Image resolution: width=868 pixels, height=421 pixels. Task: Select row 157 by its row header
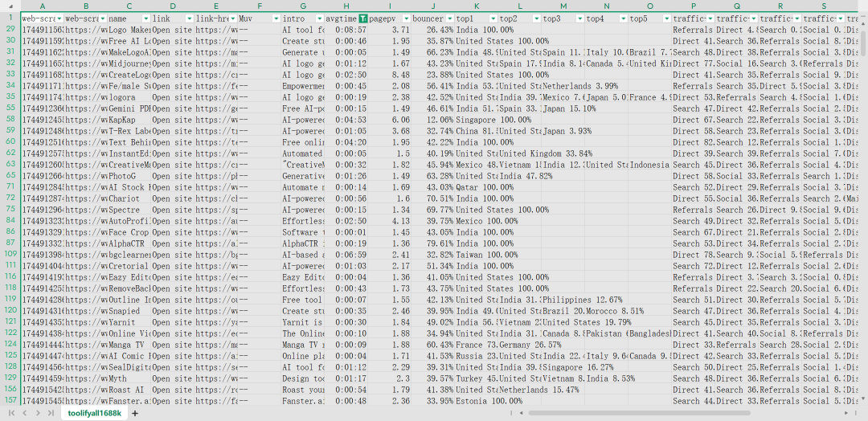10,401
